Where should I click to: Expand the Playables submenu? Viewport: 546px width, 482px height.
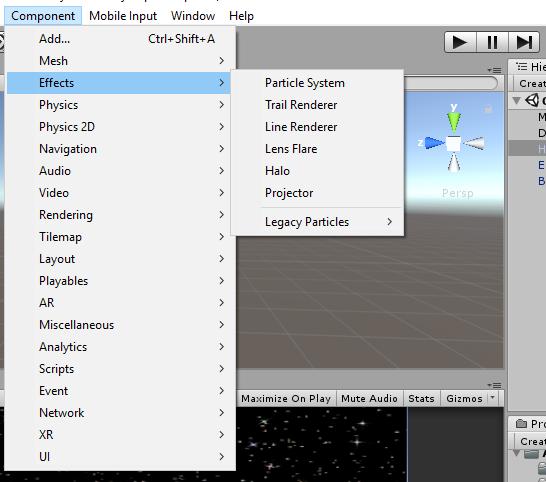click(x=118, y=281)
